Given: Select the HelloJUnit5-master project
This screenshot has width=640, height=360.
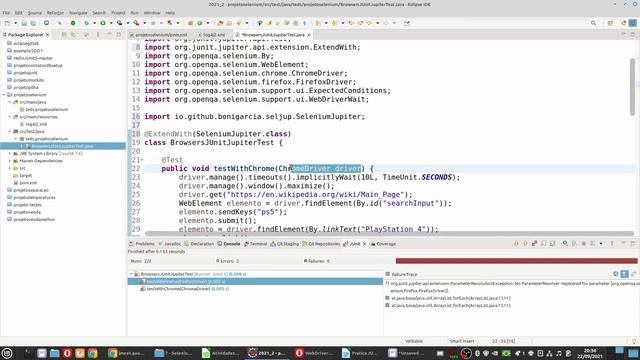Looking at the screenshot, I should (x=33, y=58).
